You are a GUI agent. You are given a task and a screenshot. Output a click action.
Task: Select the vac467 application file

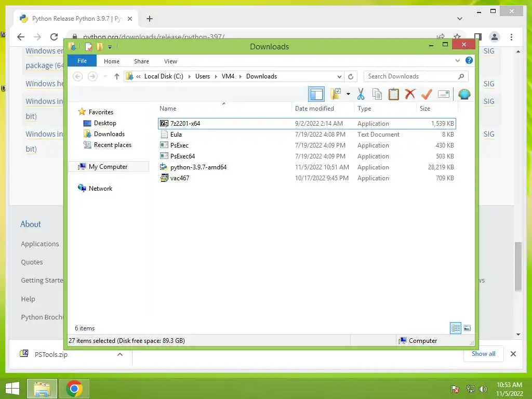pyautogui.click(x=307, y=178)
